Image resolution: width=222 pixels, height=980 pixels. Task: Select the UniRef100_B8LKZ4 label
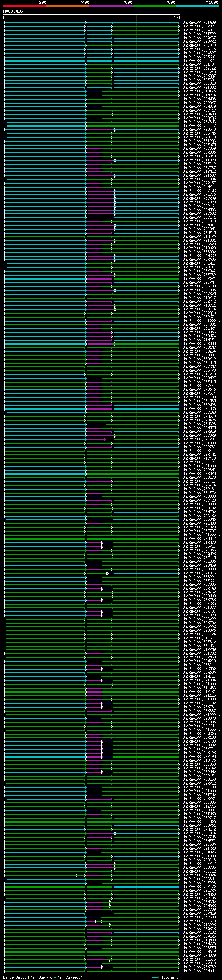pyautogui.click(x=199, y=60)
